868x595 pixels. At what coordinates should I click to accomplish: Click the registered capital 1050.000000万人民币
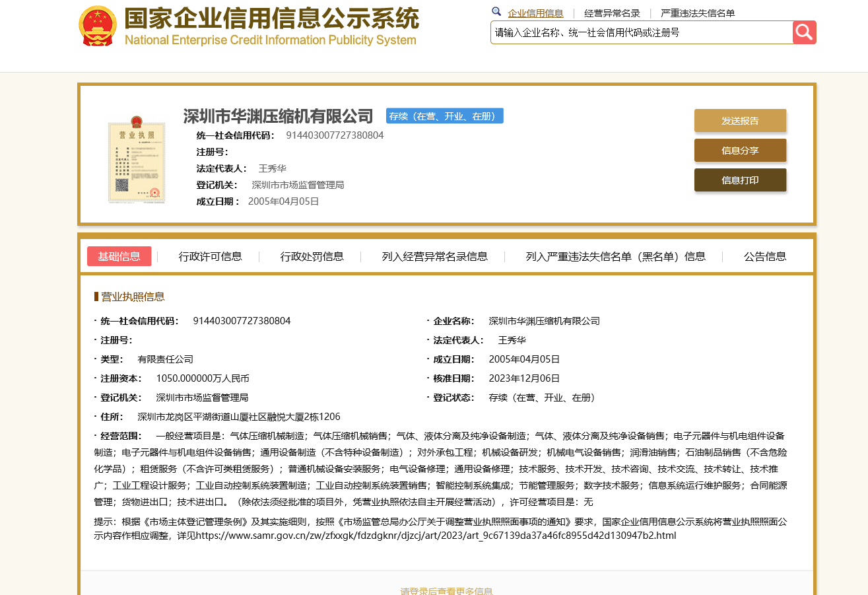click(x=203, y=378)
